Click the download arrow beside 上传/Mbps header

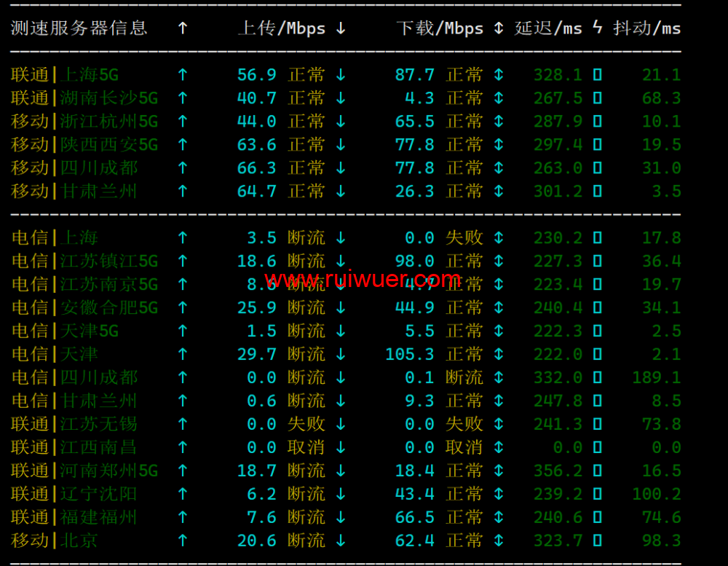340,28
